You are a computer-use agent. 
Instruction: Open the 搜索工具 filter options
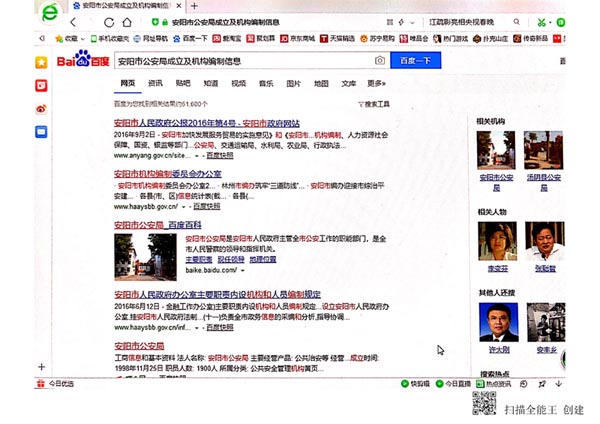376,103
